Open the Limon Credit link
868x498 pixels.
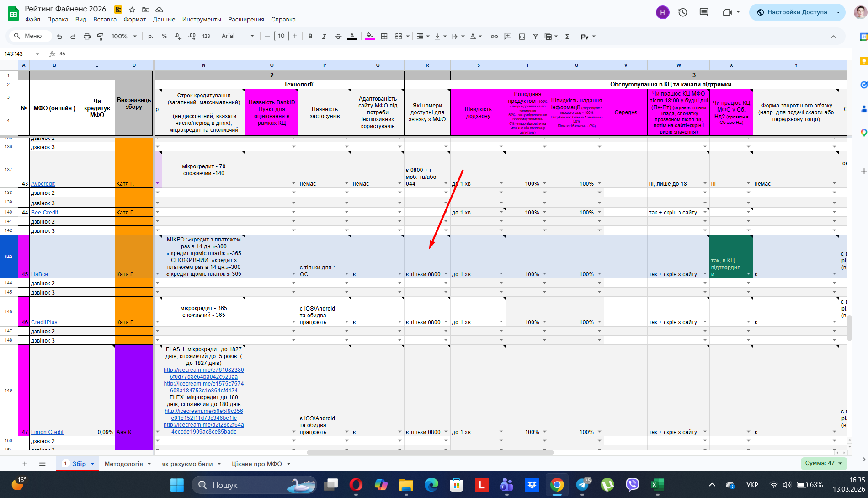click(x=47, y=432)
